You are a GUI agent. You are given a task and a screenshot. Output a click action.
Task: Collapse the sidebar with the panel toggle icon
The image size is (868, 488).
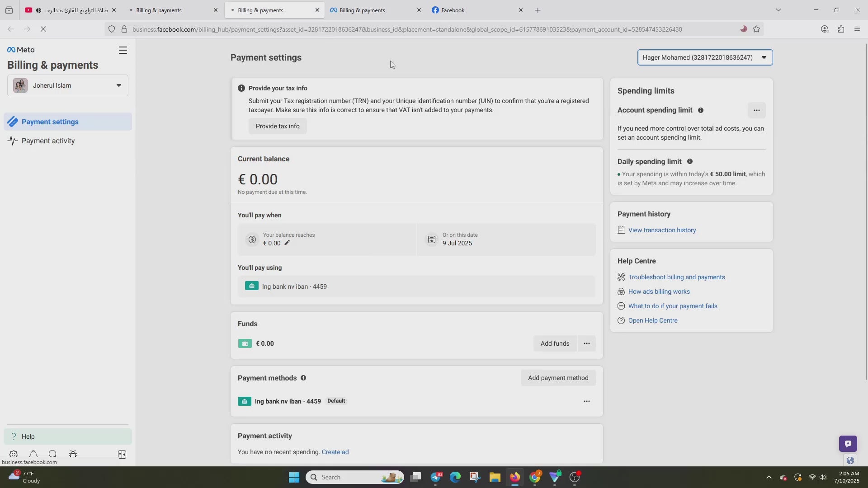point(122,454)
